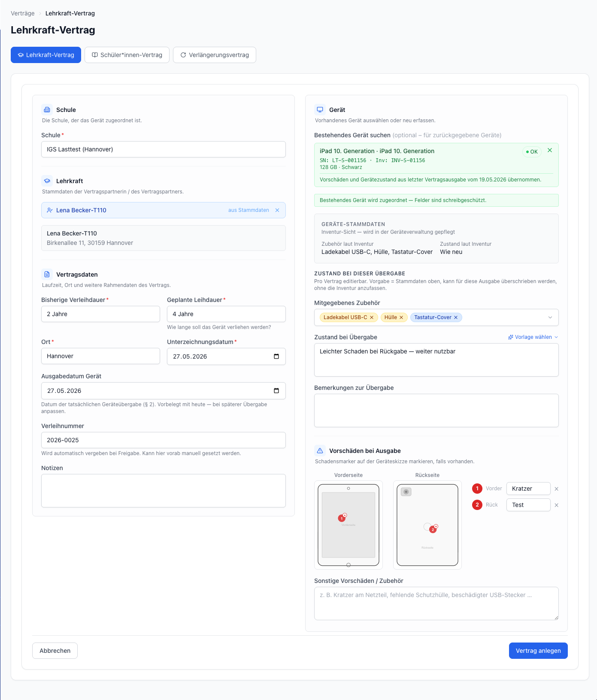Select damage marker 2 on Rückseite sketch
This screenshot has width=597, height=700.
click(433, 529)
